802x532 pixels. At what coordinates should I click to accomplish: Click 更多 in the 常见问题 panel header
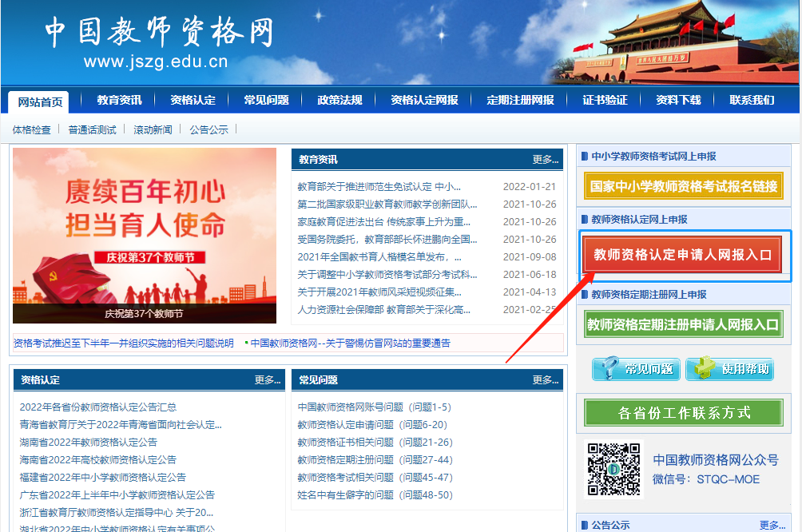(546, 380)
